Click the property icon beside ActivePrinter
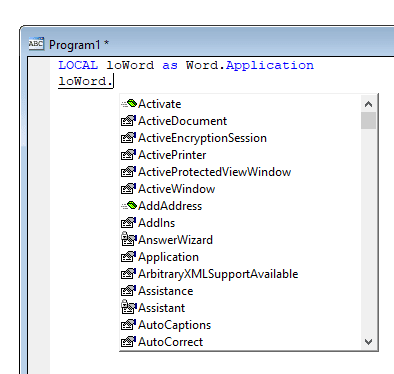This screenshot has height=374, width=394. pyautogui.click(x=128, y=155)
